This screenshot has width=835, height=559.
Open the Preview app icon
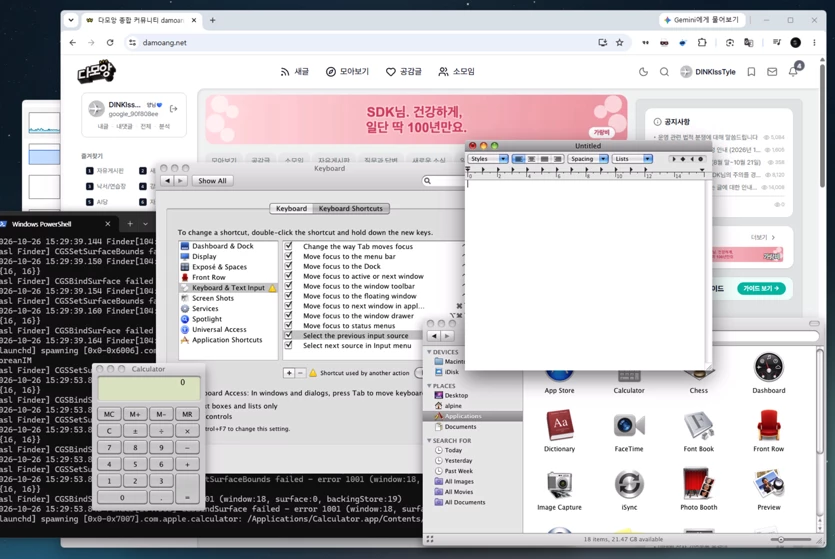768,484
